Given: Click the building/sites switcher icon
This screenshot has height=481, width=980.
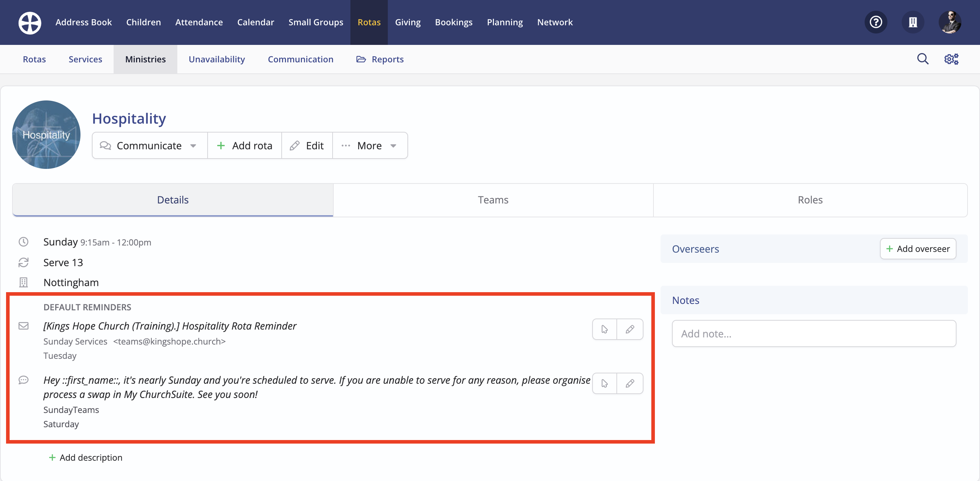Looking at the screenshot, I should (913, 22).
